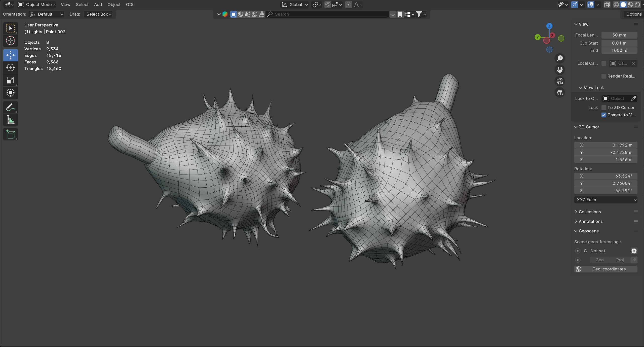Open the GIS menu
The height and width of the screenshot is (347, 644).
[130, 5]
